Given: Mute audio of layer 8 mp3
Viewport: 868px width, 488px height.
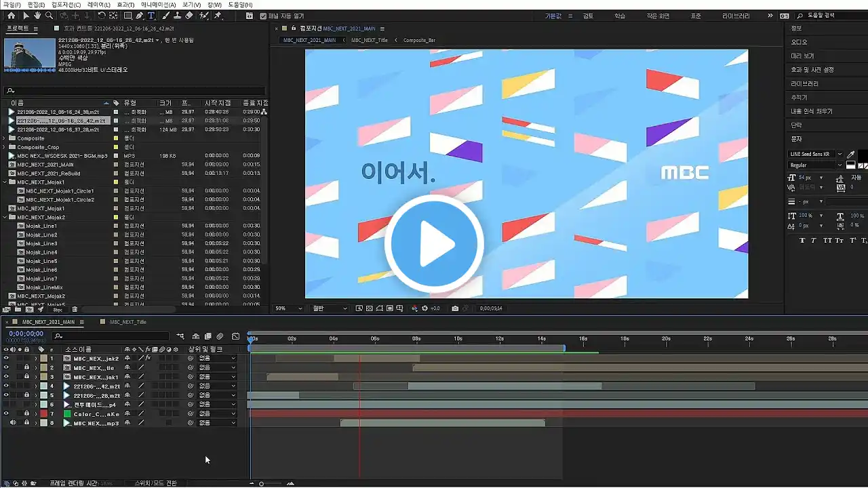Looking at the screenshot, I should click(x=13, y=423).
